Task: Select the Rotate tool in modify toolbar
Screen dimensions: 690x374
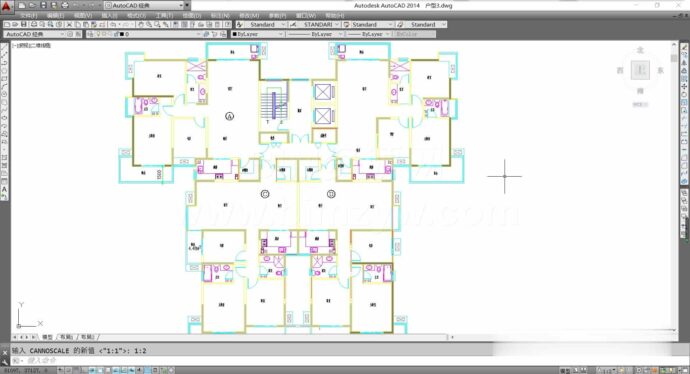Action: click(684, 94)
